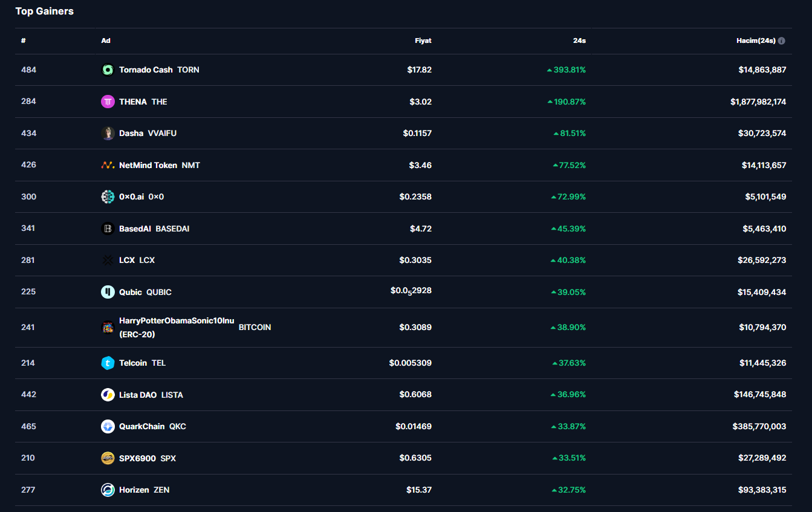This screenshot has height=512, width=812.
Task: Click the BasedAI coin logo
Action: (x=108, y=228)
